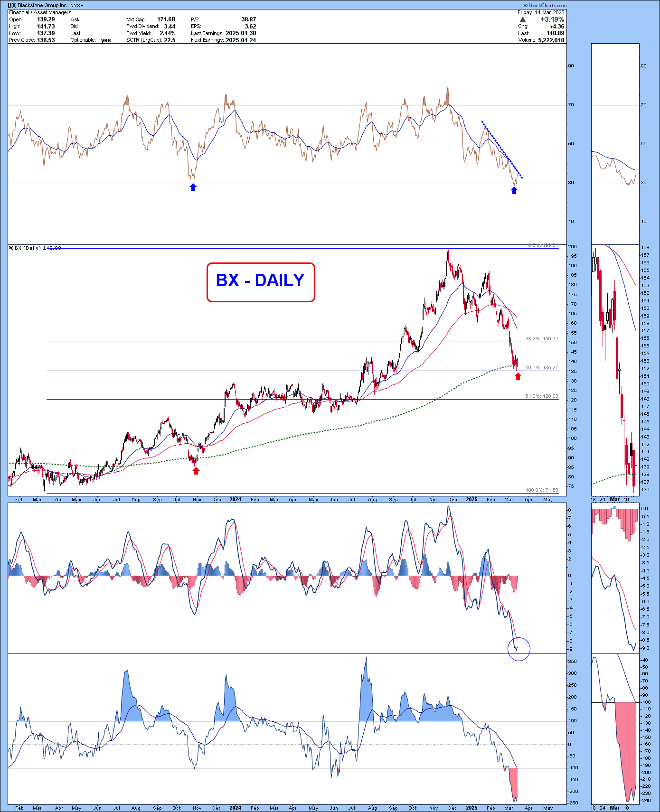Click the BX ticker symbol in header
Screen dimensions: 660x812
12,5
